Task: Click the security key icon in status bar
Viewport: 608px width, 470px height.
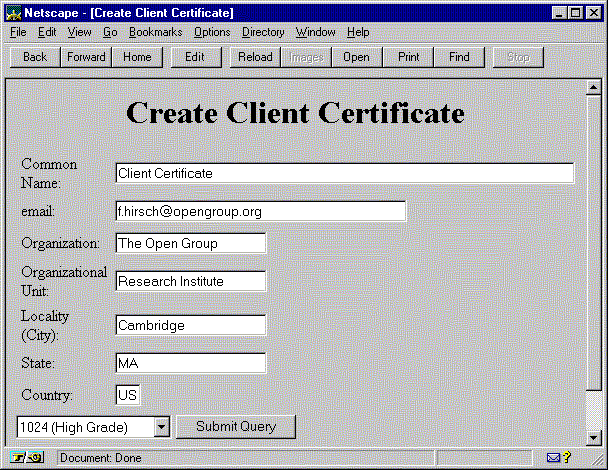Action: pos(26,458)
